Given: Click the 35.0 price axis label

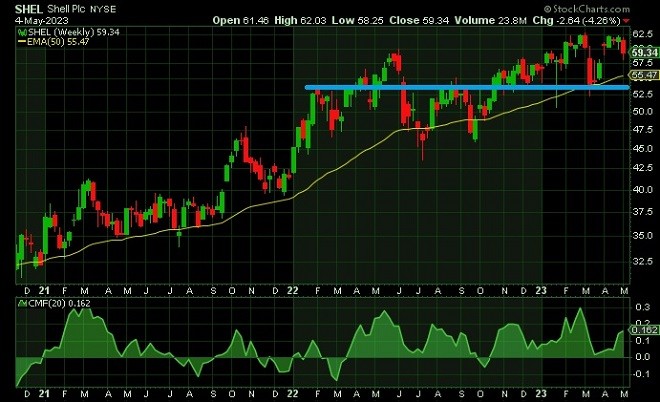Looking at the screenshot, I should [643, 235].
